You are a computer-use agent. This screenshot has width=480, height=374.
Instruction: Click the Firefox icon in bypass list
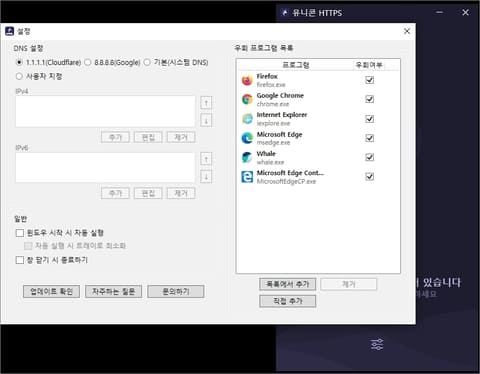point(247,80)
